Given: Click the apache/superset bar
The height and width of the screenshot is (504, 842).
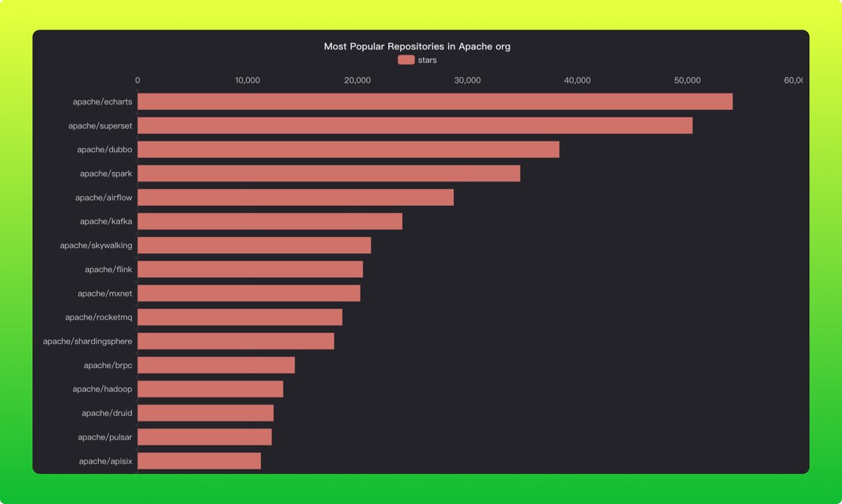Looking at the screenshot, I should click(x=415, y=125).
